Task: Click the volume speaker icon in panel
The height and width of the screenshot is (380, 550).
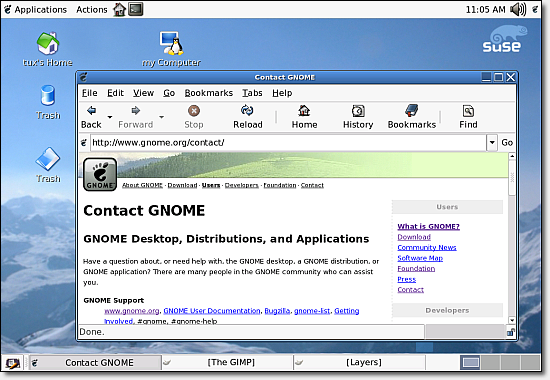Action: (x=518, y=9)
